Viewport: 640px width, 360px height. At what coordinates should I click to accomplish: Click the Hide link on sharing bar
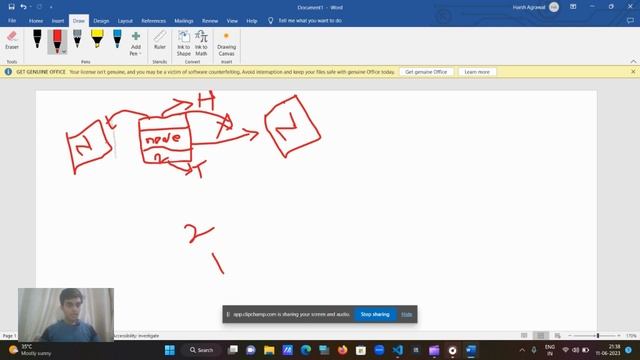[x=407, y=314]
